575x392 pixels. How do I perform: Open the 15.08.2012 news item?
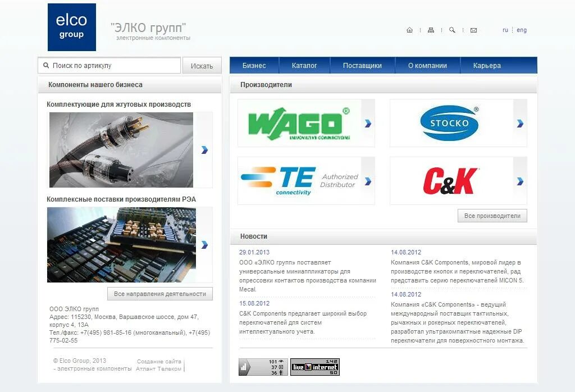click(x=254, y=303)
